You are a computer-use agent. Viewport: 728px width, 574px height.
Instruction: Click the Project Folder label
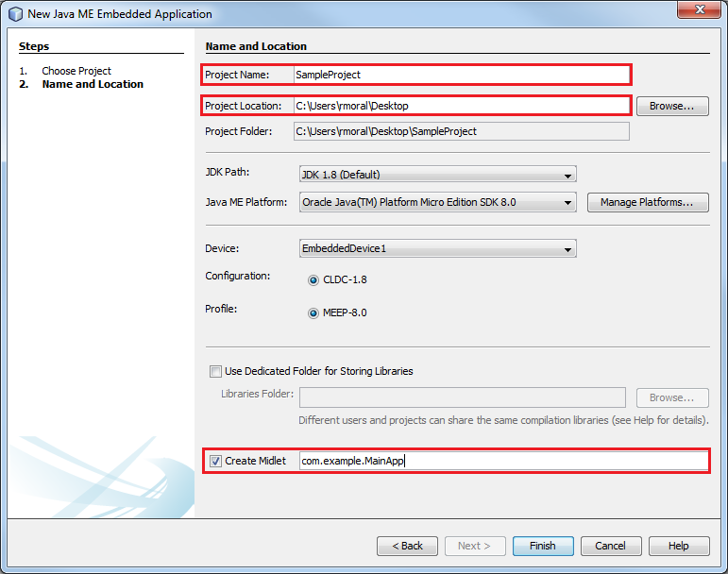(x=239, y=131)
